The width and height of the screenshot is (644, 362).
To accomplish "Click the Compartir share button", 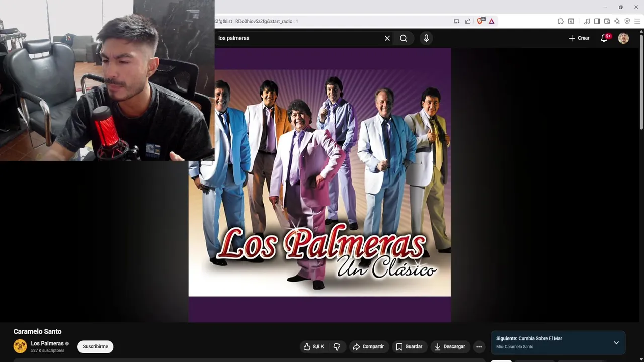I will tap(369, 347).
